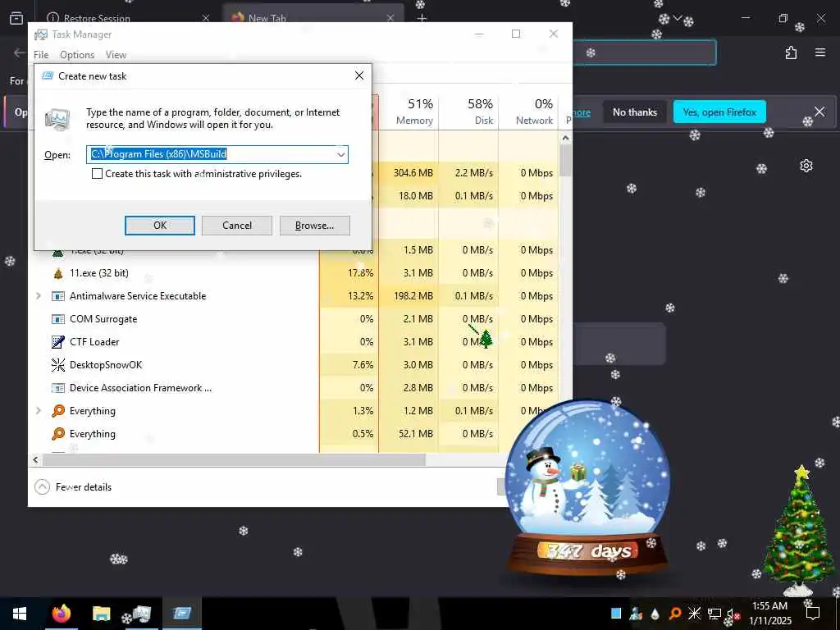Click the Create new task taskbar icon
Image resolution: width=840 pixels, height=630 pixels.
(182, 614)
